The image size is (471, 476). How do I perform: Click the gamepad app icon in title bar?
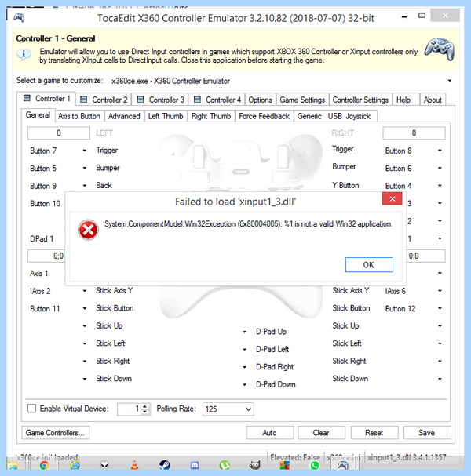[19, 18]
